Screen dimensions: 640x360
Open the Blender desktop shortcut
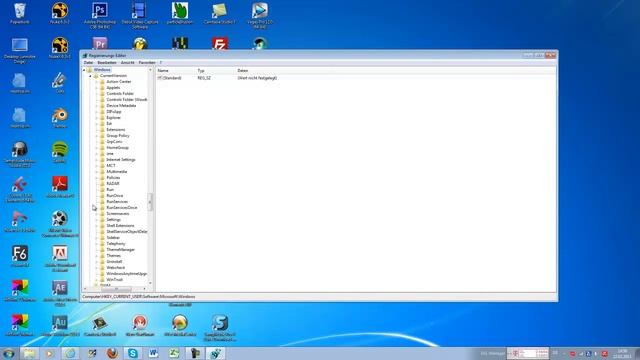[60, 118]
